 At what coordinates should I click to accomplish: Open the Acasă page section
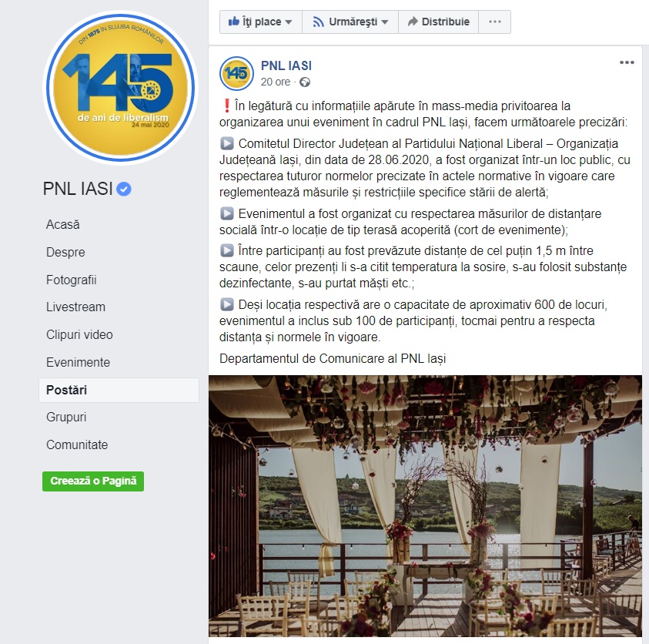tap(63, 224)
